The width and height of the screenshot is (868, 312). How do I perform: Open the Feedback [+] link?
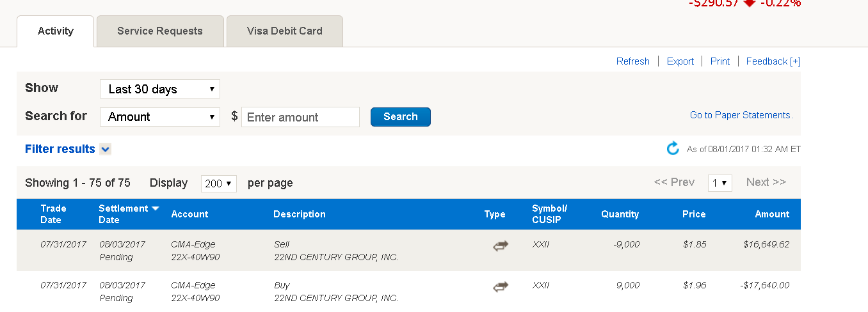pyautogui.click(x=773, y=61)
